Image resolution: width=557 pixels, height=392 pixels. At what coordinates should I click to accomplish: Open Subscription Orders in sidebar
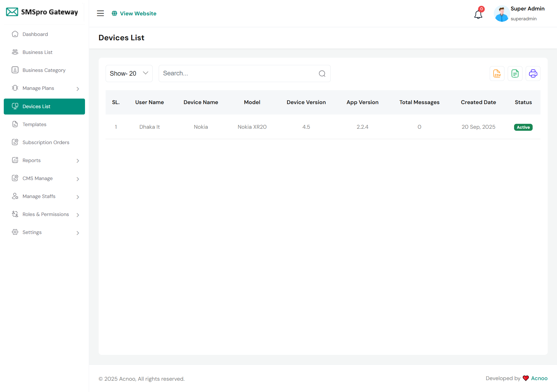pyautogui.click(x=46, y=142)
